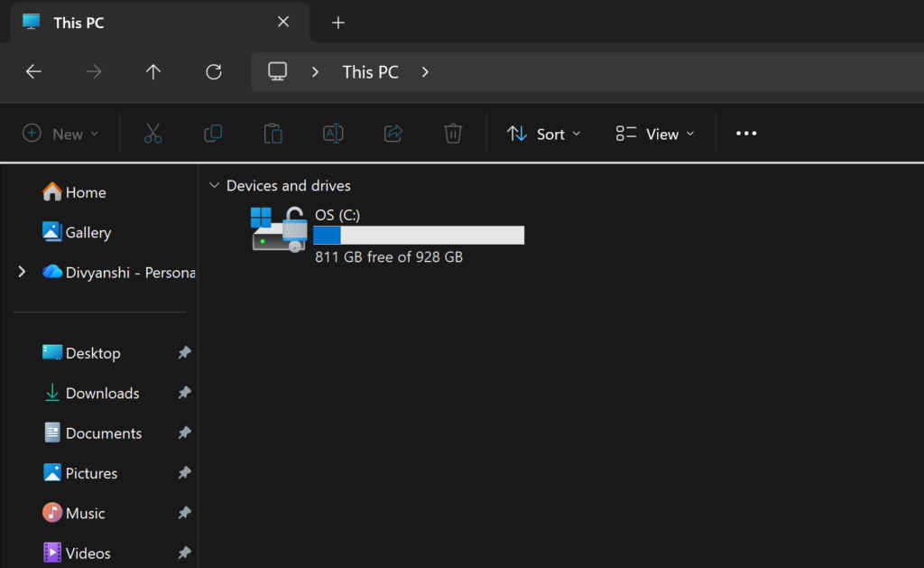The image size is (924, 568).
Task: Go up one folder level
Action: (153, 72)
